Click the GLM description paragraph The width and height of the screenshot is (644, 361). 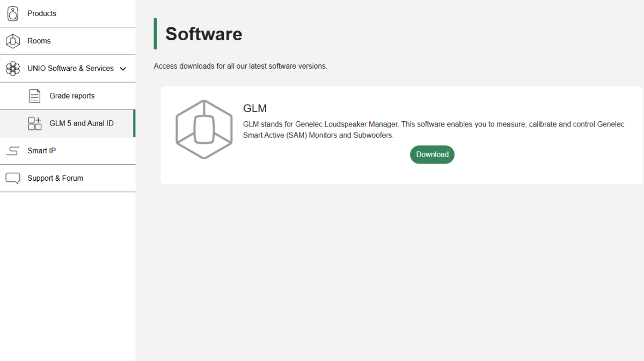(x=434, y=130)
